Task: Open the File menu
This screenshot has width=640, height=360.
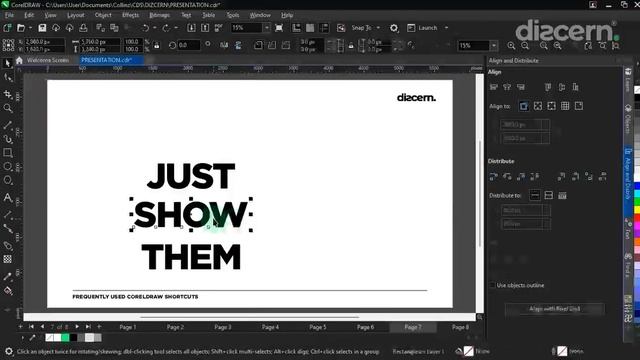Action: click(x=9, y=15)
